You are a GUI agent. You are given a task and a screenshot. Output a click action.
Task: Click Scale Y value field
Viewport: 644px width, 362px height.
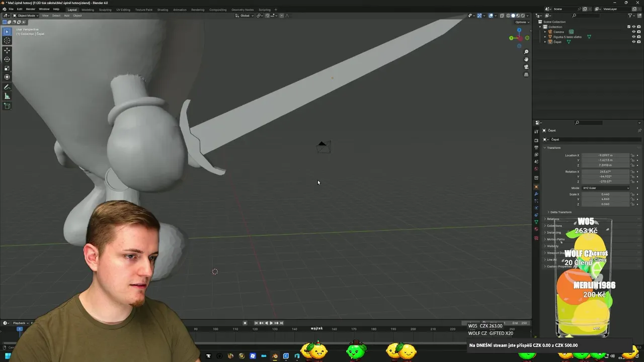605,199
